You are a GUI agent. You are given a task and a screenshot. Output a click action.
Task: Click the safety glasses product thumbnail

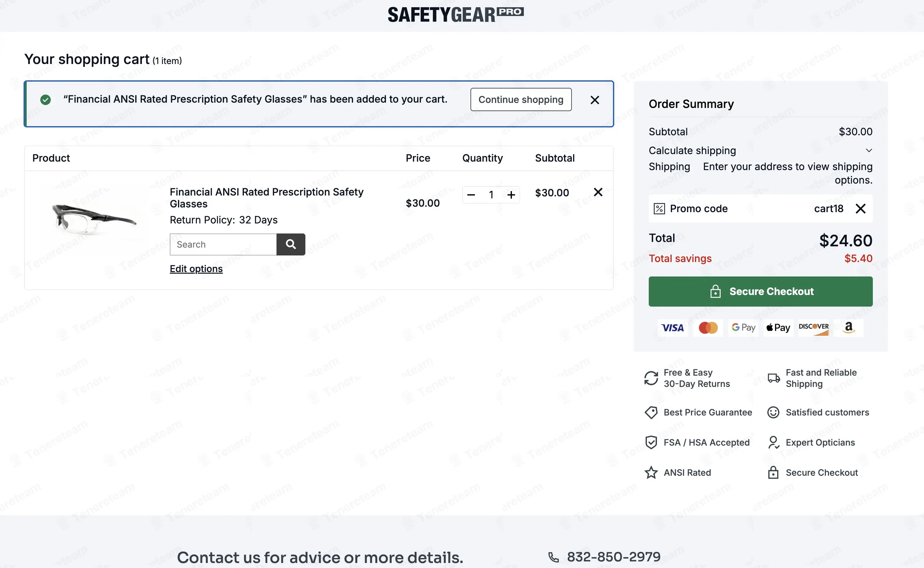click(x=94, y=219)
